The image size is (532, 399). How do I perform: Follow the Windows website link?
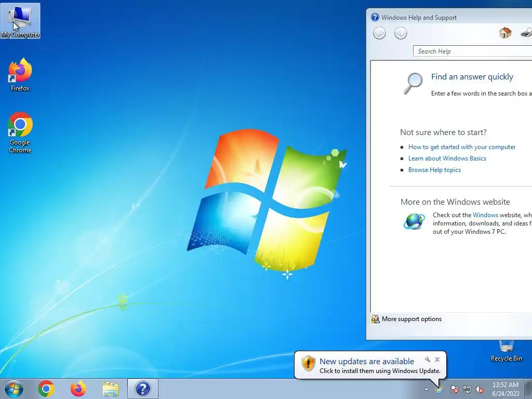coord(486,215)
